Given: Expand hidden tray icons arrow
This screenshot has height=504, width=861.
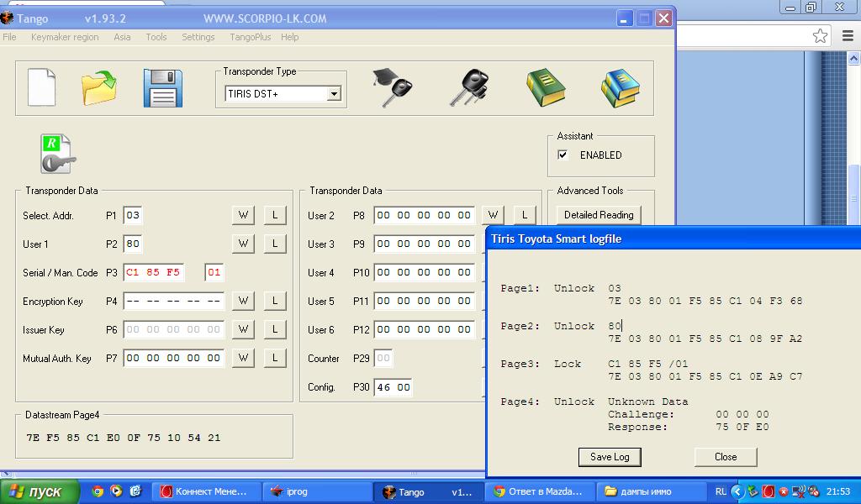Looking at the screenshot, I should [x=737, y=491].
